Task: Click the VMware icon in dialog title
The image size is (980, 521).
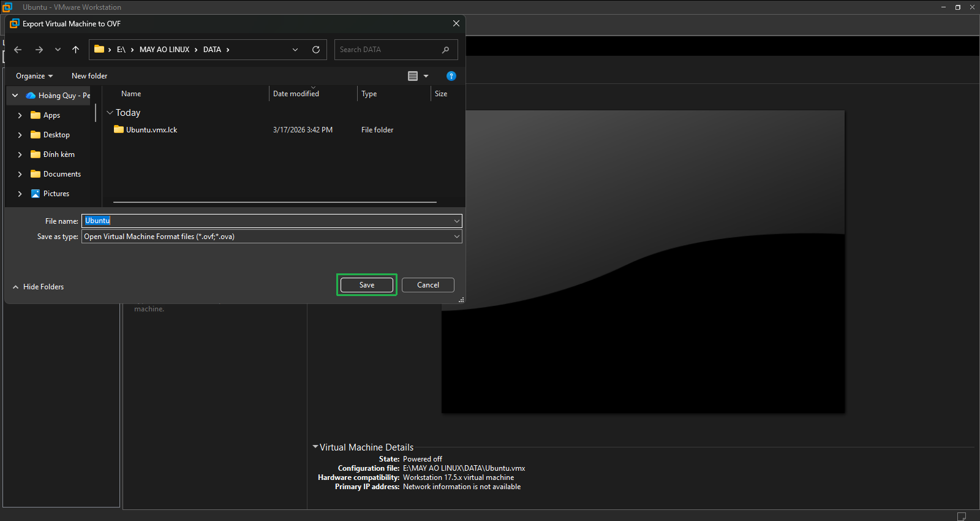Action: click(x=15, y=23)
